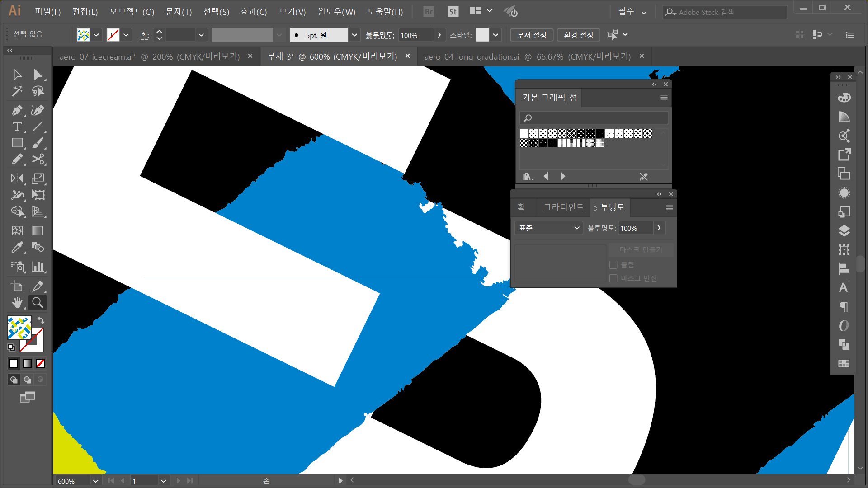868x488 pixels.
Task: Select the Column Graph tool
Action: pos(38,267)
